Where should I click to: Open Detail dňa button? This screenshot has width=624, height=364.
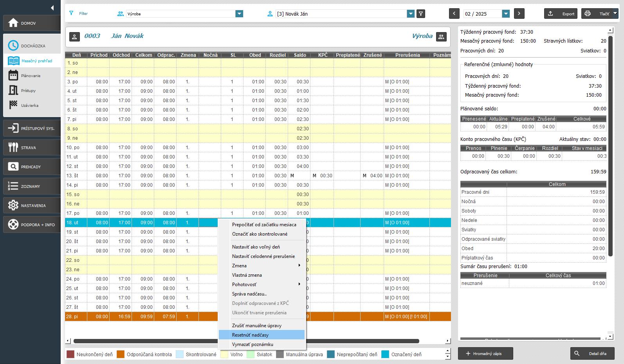pos(592,353)
